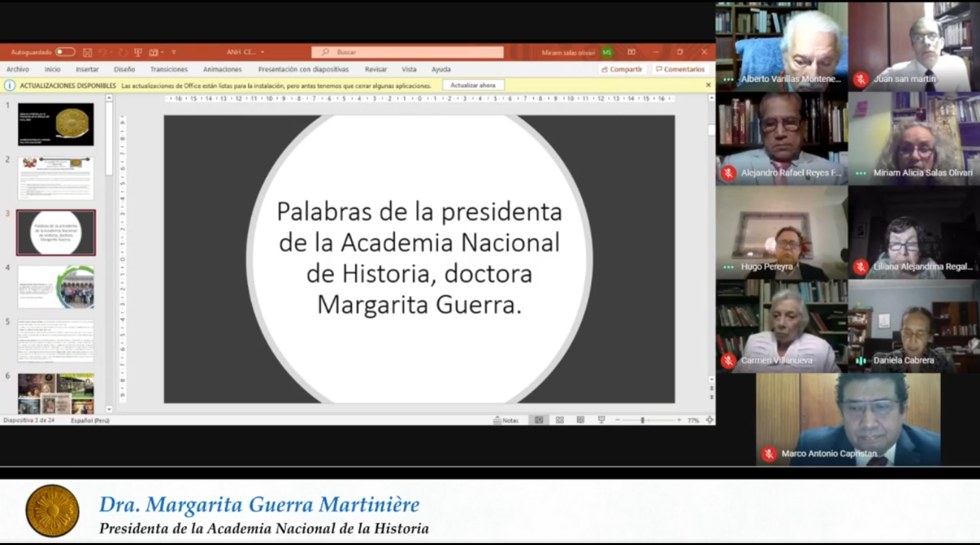Image resolution: width=980 pixels, height=545 pixels.
Task: Toggle the Autoguardado switch
Action: 65,52
